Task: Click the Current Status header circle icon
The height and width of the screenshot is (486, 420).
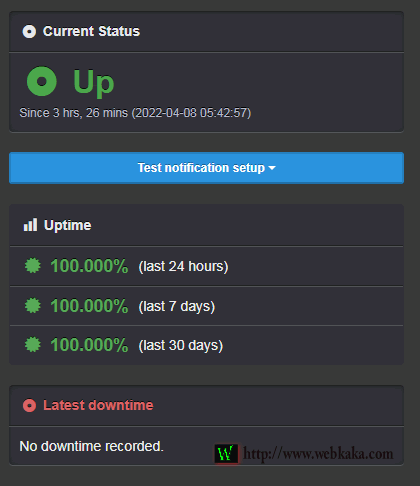Action: pyautogui.click(x=29, y=32)
